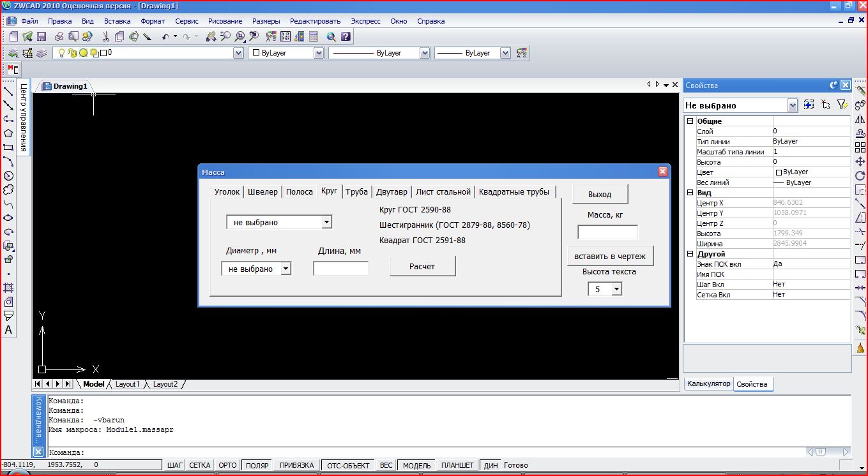The width and height of the screenshot is (868, 476).
Task: Select the Array modify tool
Action: point(860,147)
